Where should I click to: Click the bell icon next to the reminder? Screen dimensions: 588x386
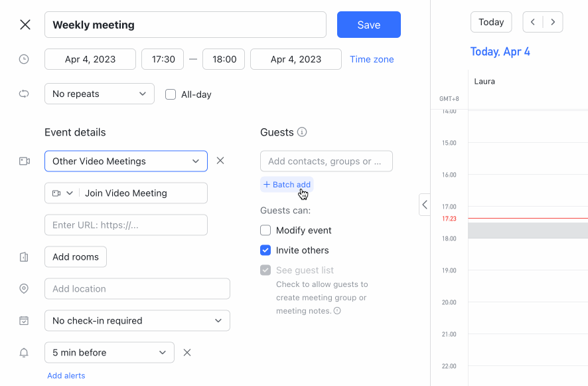(24, 352)
